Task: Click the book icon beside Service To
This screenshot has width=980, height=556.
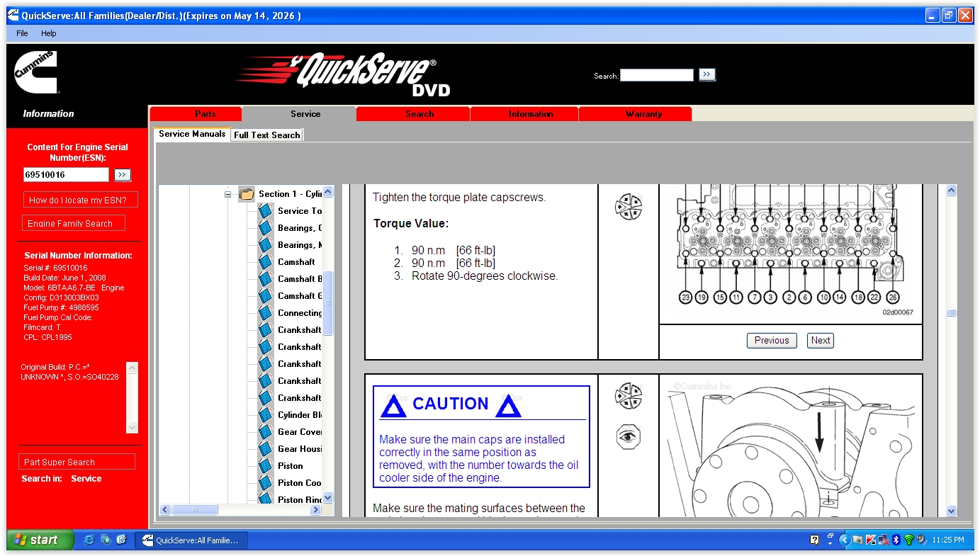Action: (x=266, y=211)
